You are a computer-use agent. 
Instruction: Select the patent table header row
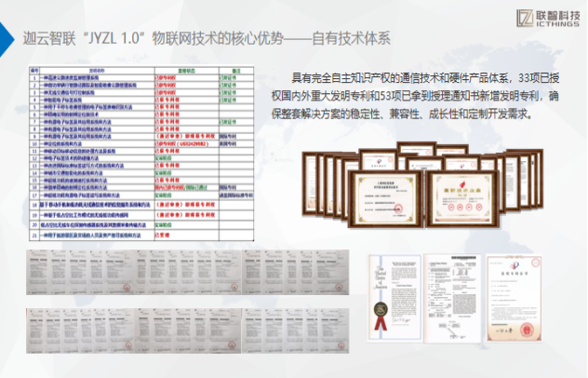(141, 71)
